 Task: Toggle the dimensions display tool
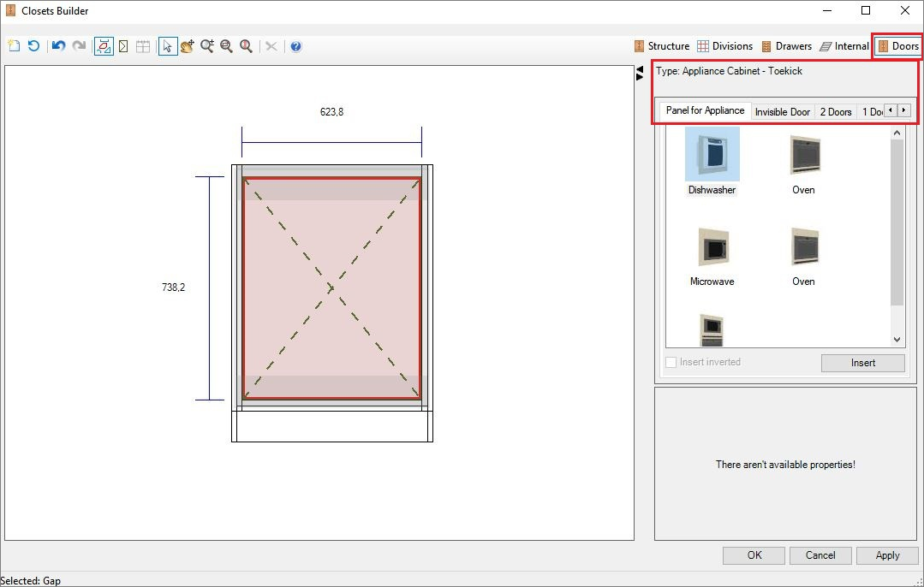(x=104, y=46)
